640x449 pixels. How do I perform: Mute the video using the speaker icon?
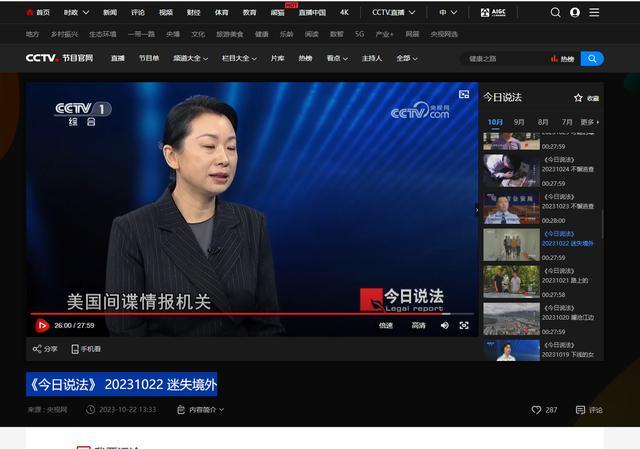pyautogui.click(x=444, y=325)
